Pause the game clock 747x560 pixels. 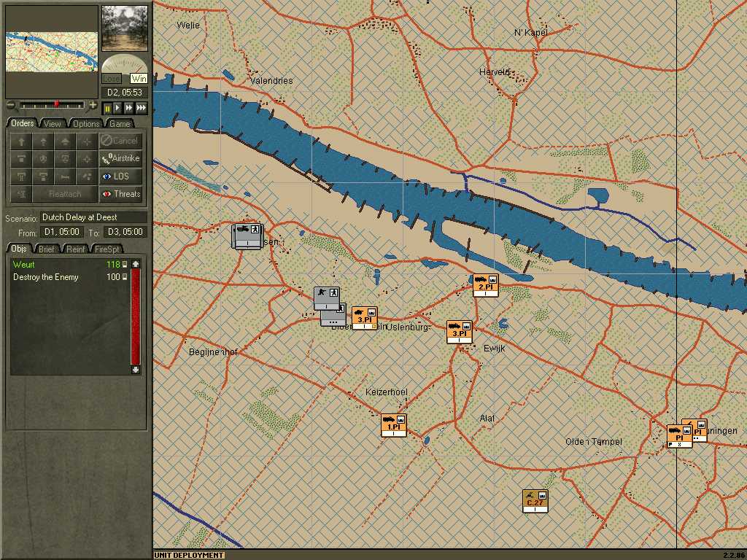107,109
